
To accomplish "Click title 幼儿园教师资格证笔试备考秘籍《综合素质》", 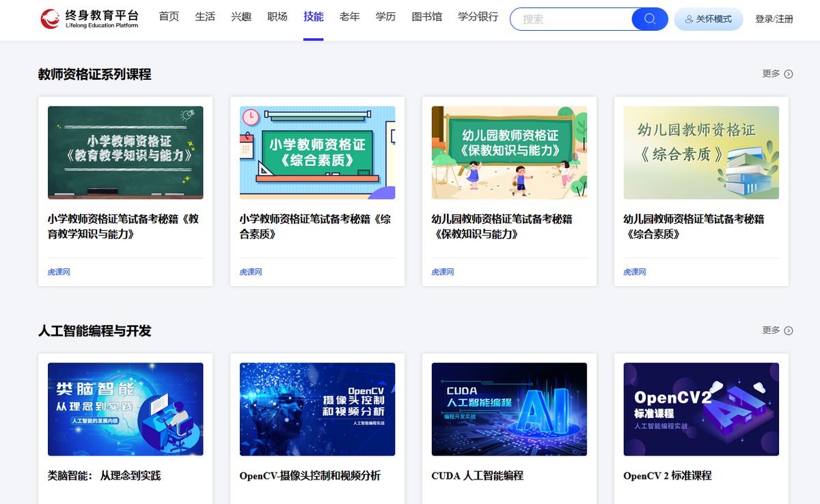I will (694, 227).
